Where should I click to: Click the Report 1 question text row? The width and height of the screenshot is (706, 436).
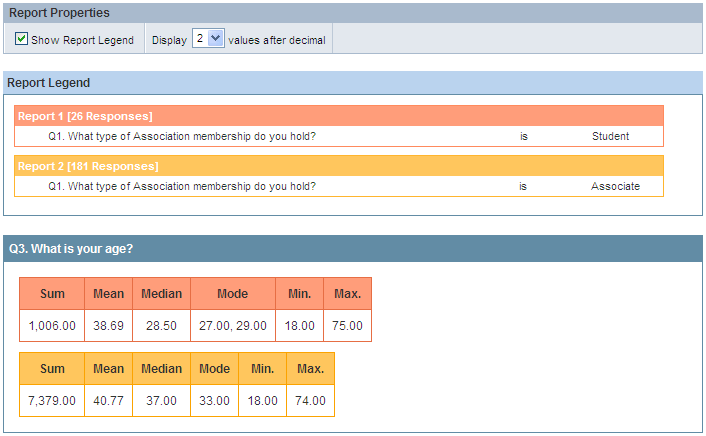339,136
